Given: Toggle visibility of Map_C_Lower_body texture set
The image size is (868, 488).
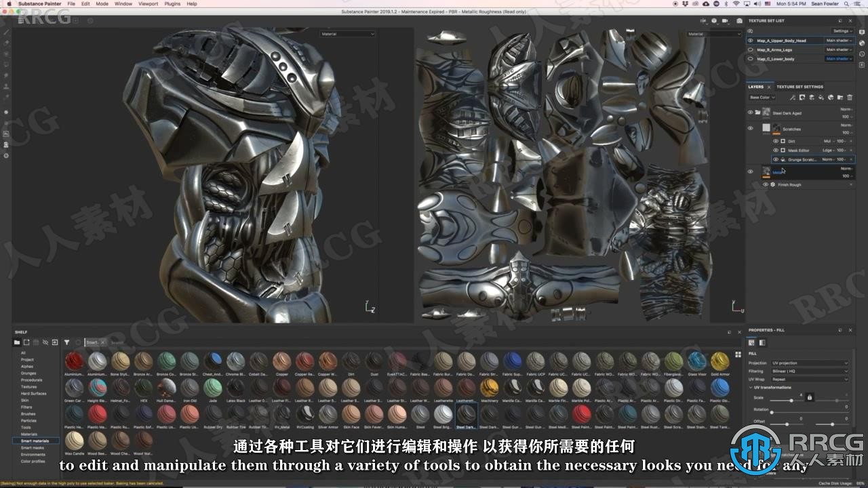Looking at the screenshot, I should pos(750,58).
